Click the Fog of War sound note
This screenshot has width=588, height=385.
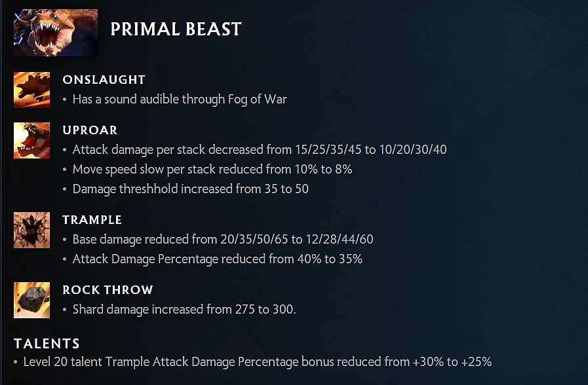coord(180,100)
